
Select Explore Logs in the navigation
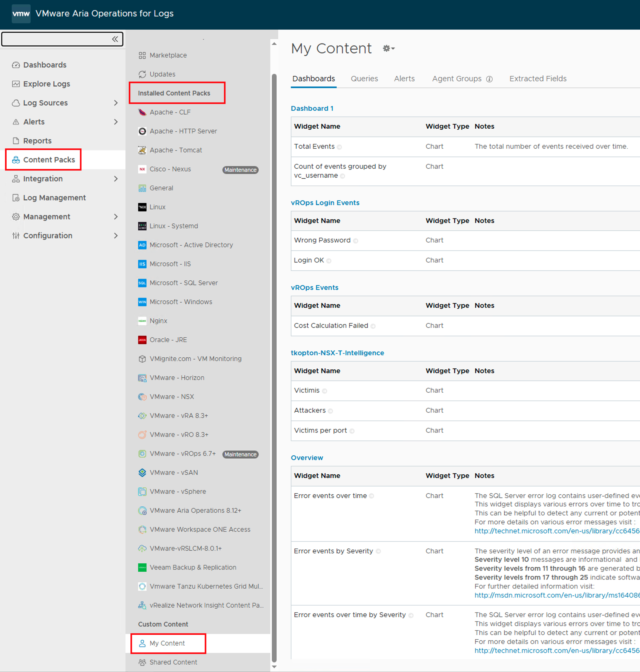[x=46, y=84]
